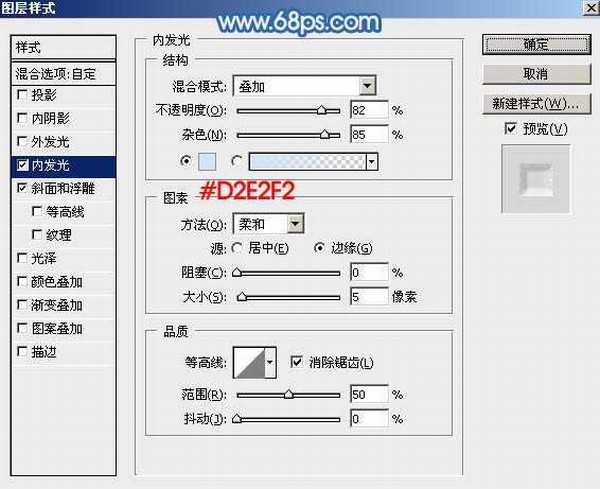Uncheck the 斜面和浮雕 checkbox

pyautogui.click(x=22, y=188)
